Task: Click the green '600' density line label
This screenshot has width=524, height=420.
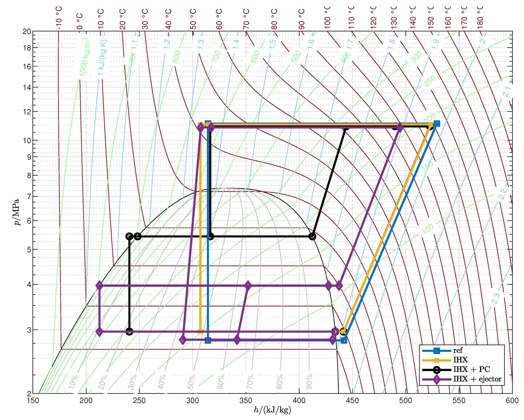Action: pyautogui.click(x=255, y=57)
